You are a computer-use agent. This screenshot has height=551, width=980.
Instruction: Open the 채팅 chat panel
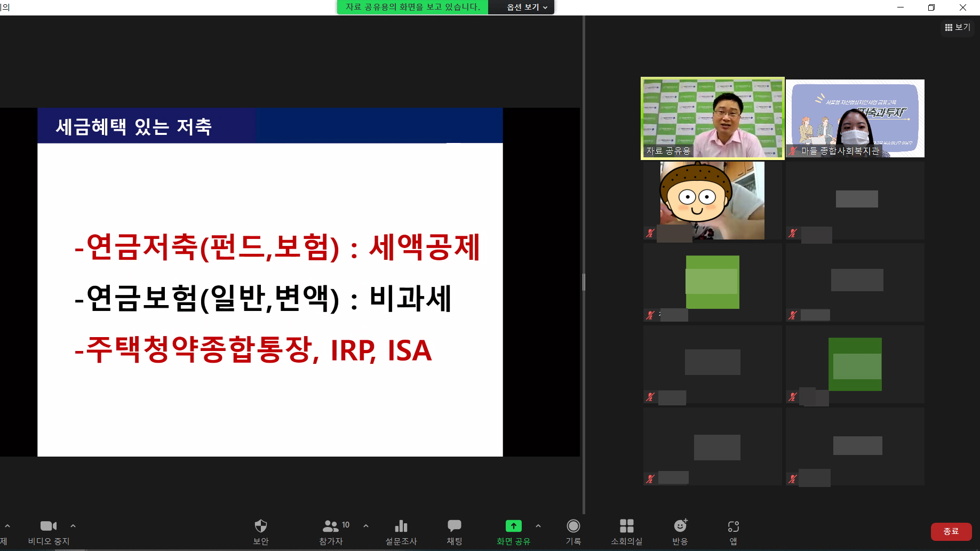454,526
